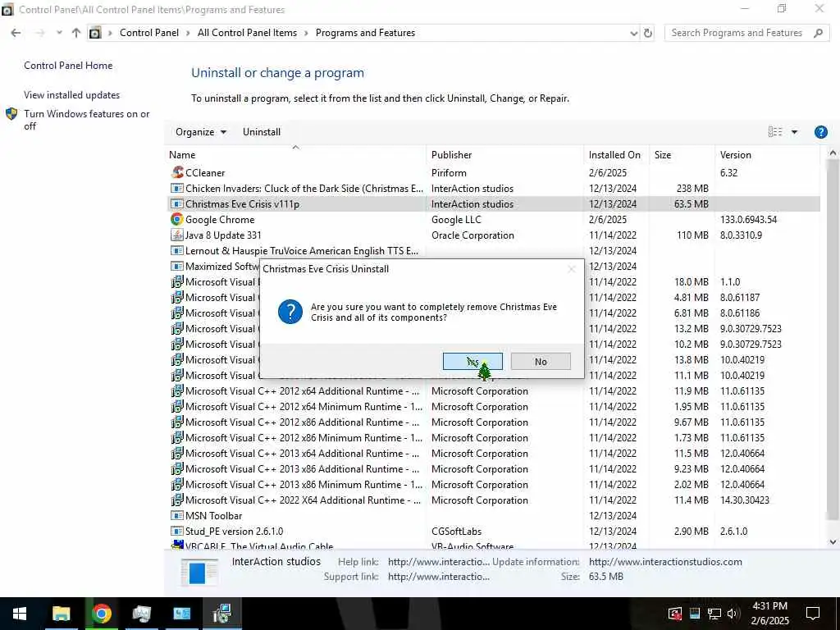Click the volume icon in the system tray
The image size is (840, 630).
pos(733,614)
